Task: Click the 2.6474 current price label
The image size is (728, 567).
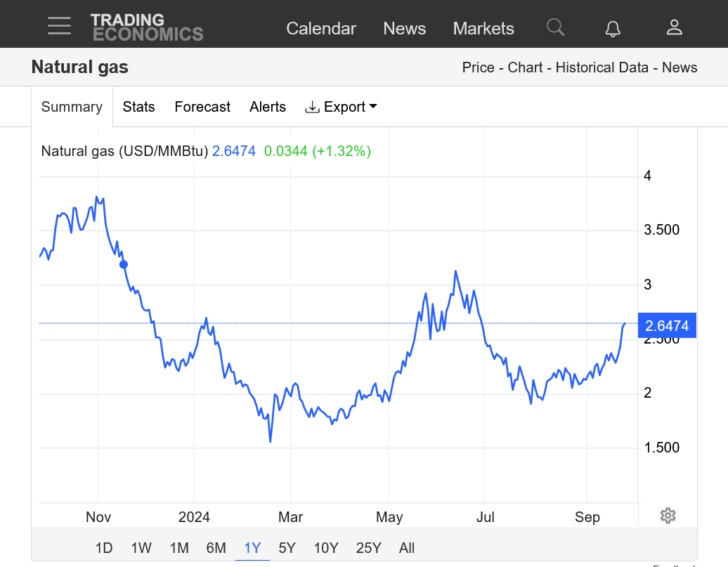Action: click(x=667, y=325)
